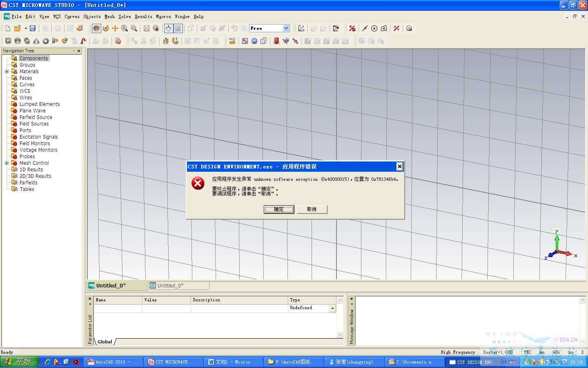This screenshot has width=588, height=368.
Task: Select Components in the Navigation Tree
Action: coord(34,58)
